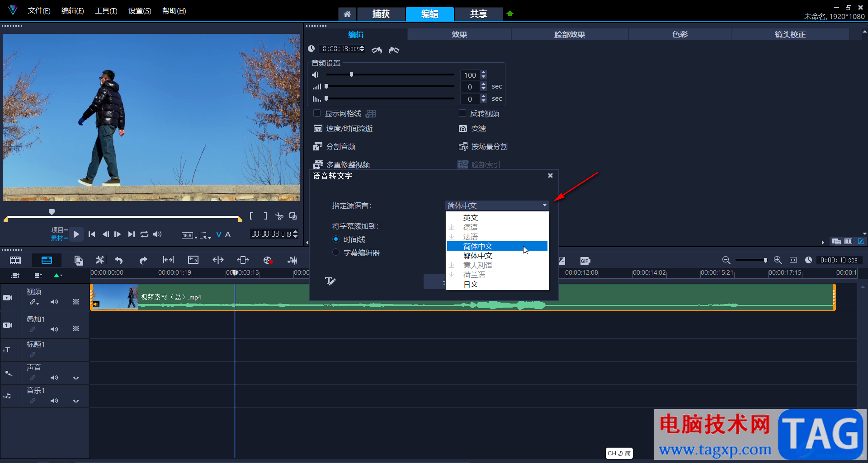868x463 pixels.
Task: Click the text style icon in speech dialog
Action: coord(330,281)
